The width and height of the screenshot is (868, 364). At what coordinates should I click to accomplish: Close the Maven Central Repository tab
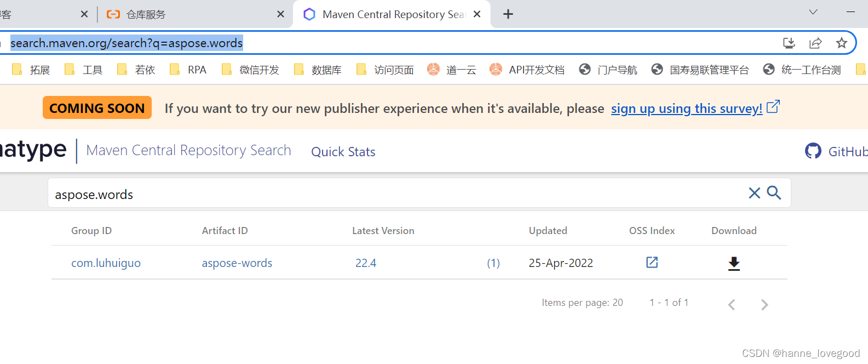pos(477,14)
